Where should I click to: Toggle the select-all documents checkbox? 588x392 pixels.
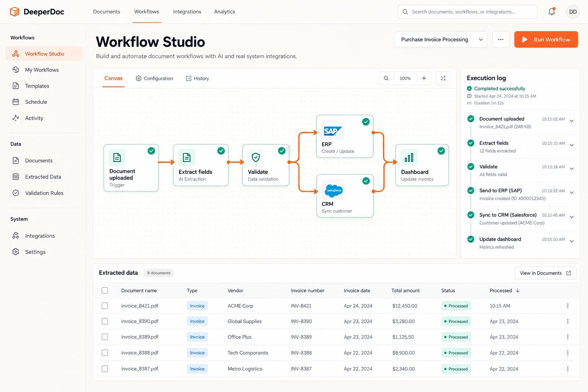point(105,291)
